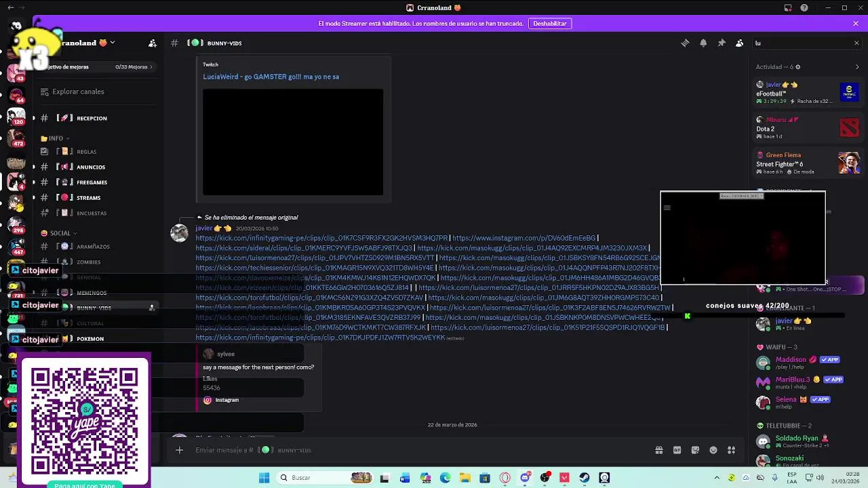Click the Dota 2 game icon
This screenshot has height=488, width=868.
pos(849,127)
